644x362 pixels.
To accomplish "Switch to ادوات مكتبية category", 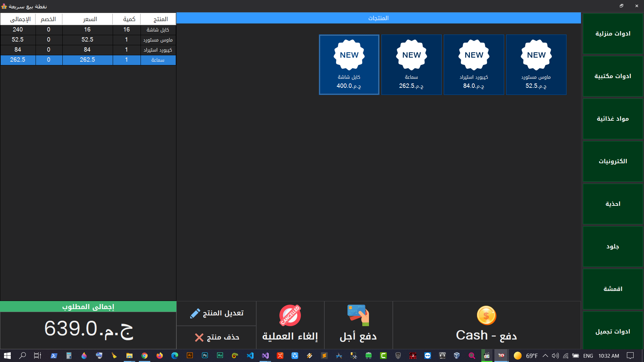I will 612,76.
